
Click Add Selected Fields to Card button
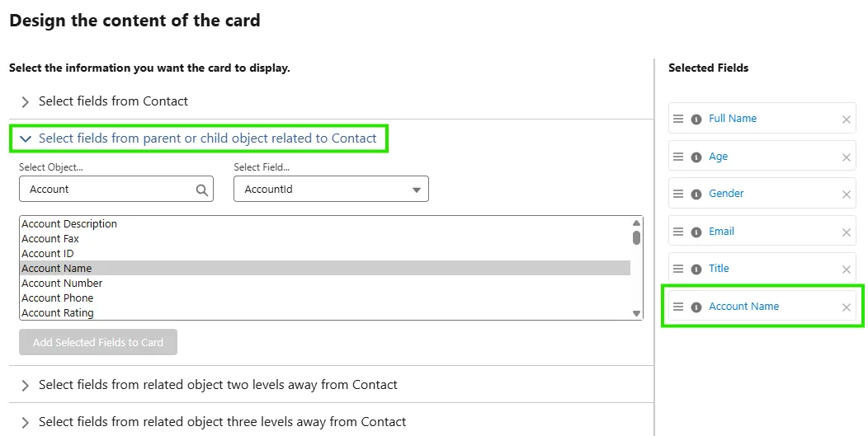pos(98,342)
